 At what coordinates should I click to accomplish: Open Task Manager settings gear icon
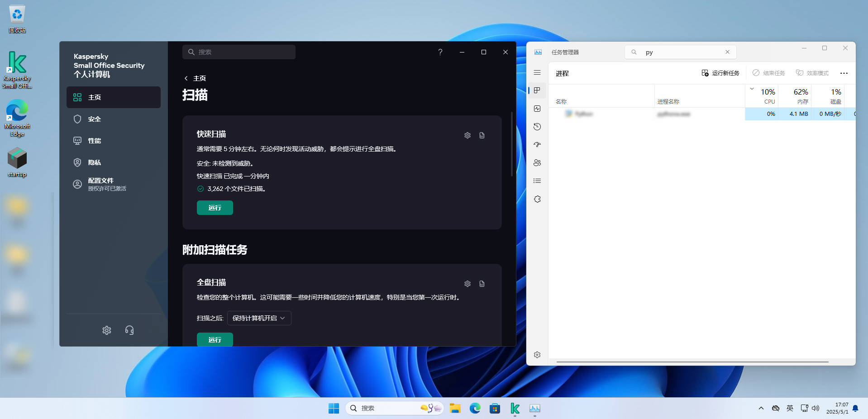(x=537, y=355)
